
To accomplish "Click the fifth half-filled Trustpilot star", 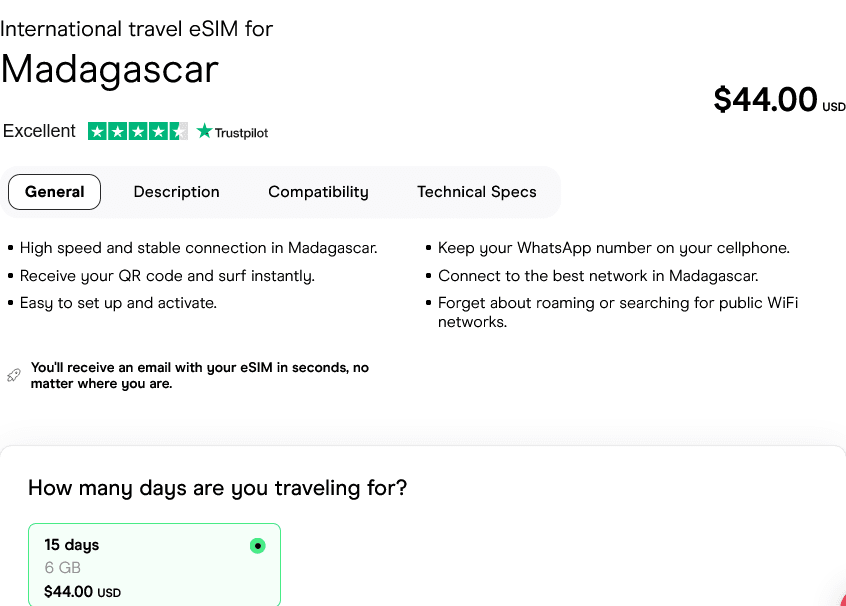I will (x=178, y=131).
